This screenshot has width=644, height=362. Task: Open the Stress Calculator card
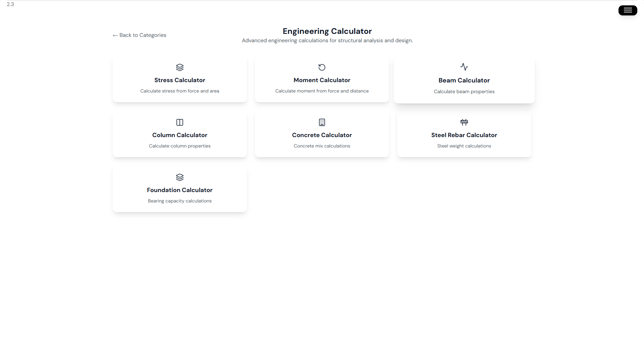pyautogui.click(x=180, y=79)
